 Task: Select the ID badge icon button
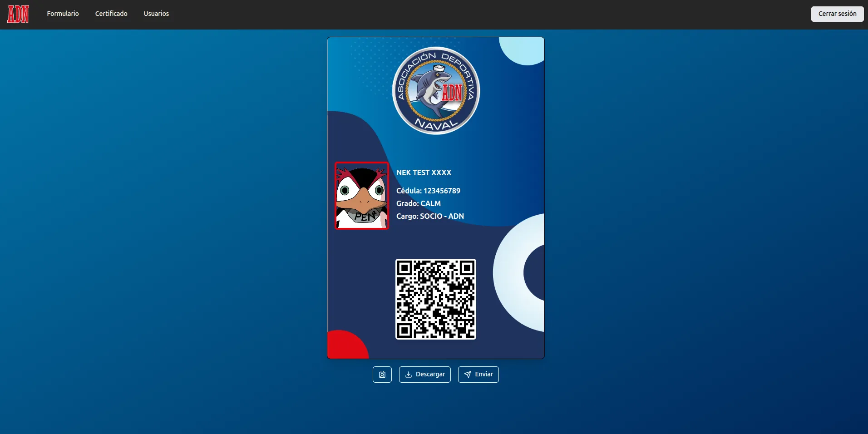382,375
